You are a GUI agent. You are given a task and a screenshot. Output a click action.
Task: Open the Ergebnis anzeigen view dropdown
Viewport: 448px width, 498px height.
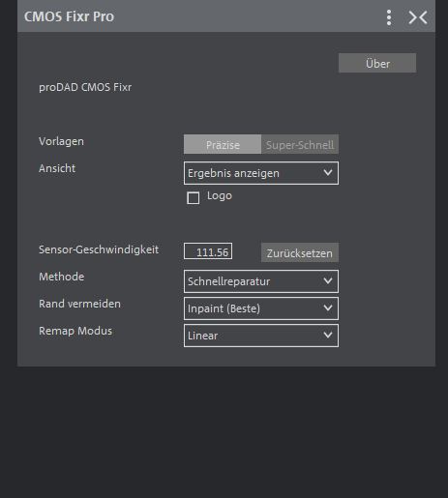tap(261, 173)
